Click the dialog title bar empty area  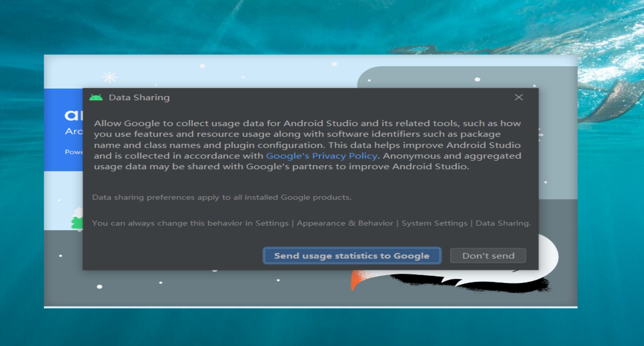click(334, 98)
